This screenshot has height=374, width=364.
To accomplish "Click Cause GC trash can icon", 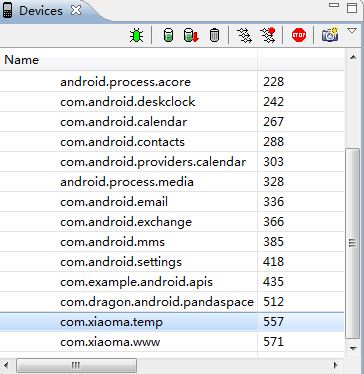I will (214, 35).
